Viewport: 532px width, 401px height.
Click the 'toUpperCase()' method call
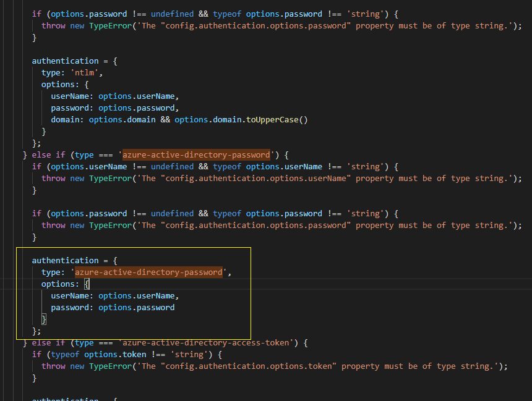tap(277, 119)
